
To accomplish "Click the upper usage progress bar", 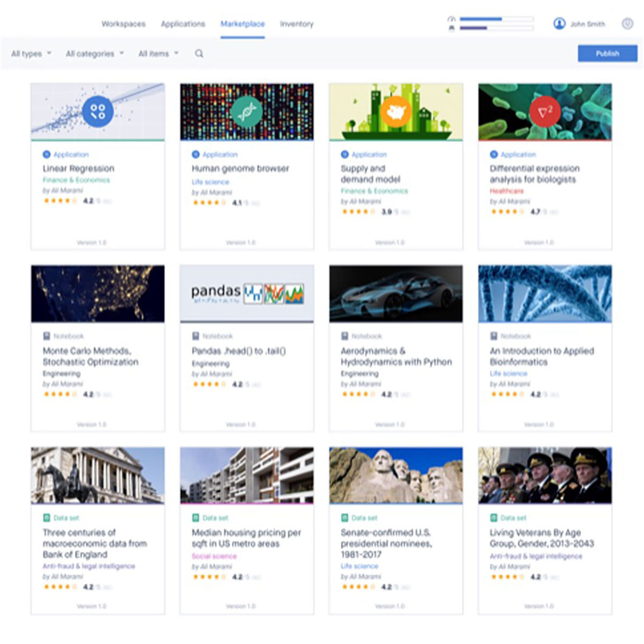I will click(x=496, y=19).
